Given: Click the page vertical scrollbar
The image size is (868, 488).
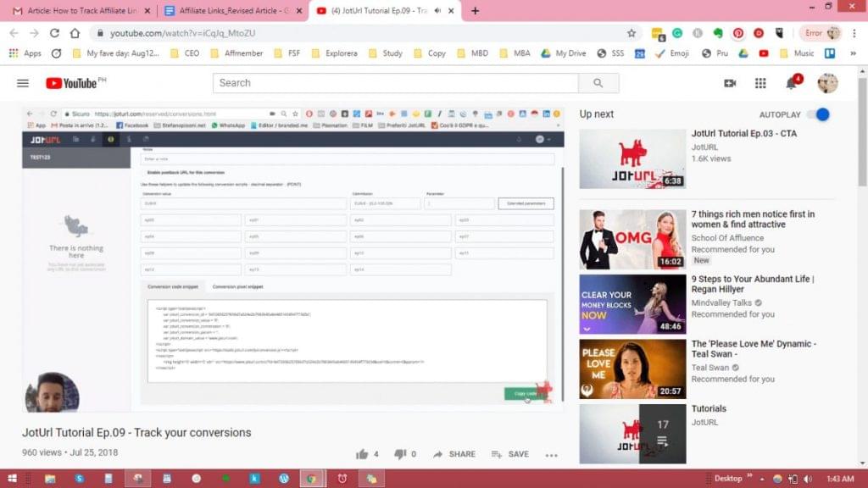Looking at the screenshot, I should (x=862, y=133).
